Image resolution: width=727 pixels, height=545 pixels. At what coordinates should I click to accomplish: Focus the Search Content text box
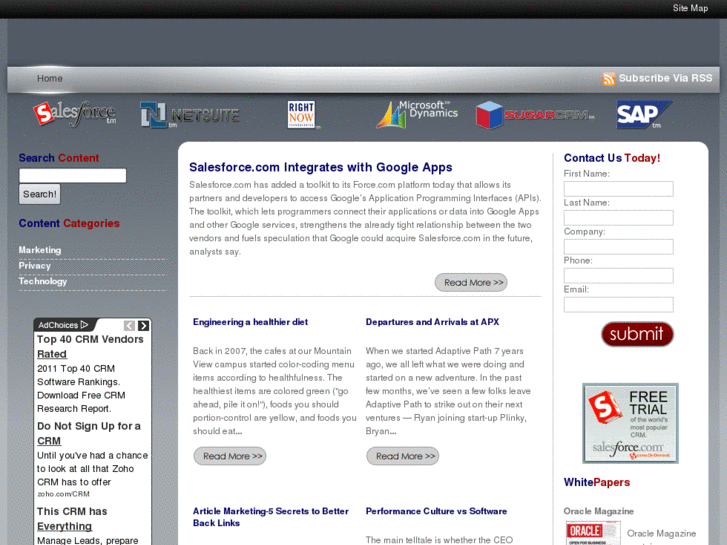pyautogui.click(x=72, y=175)
